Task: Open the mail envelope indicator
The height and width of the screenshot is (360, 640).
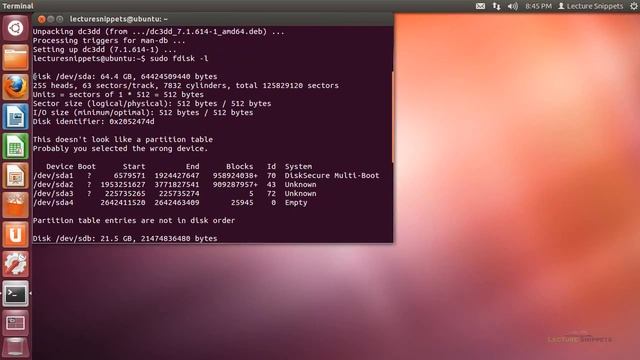Action: [x=480, y=6]
